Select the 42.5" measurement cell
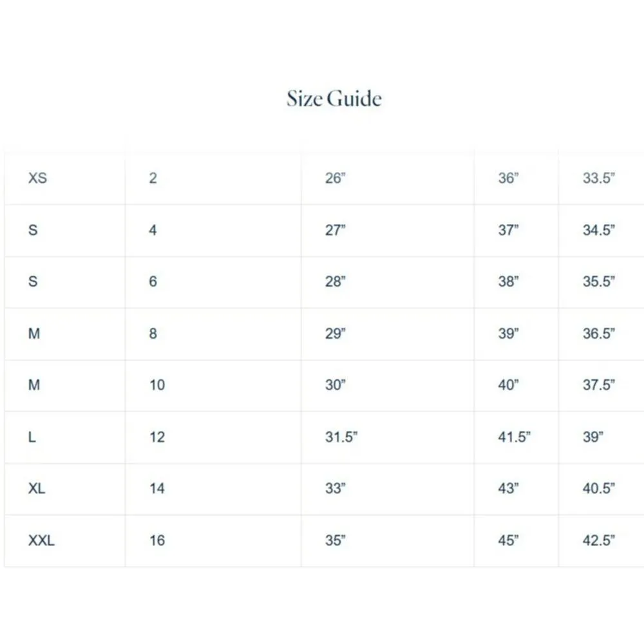This screenshot has height=644, width=644. 599,540
